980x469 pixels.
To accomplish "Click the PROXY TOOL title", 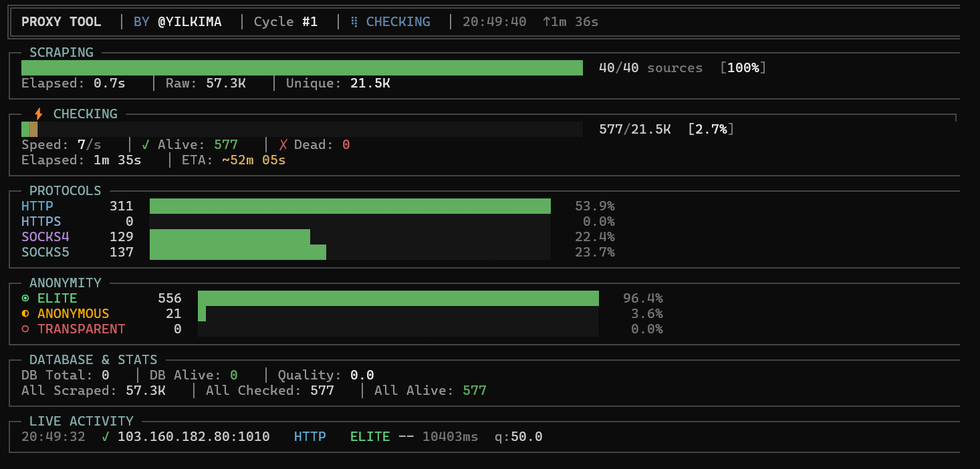I will coord(62,22).
